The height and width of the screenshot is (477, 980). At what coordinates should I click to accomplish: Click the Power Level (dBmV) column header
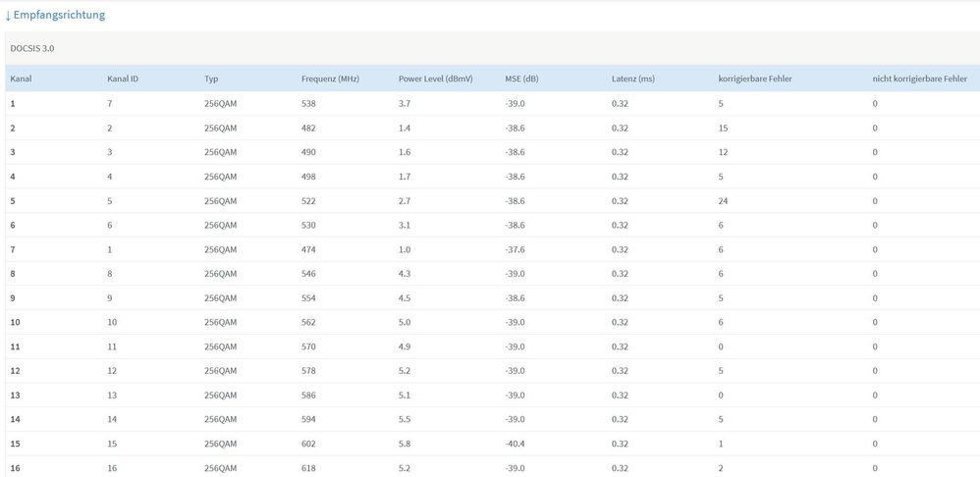pos(436,79)
